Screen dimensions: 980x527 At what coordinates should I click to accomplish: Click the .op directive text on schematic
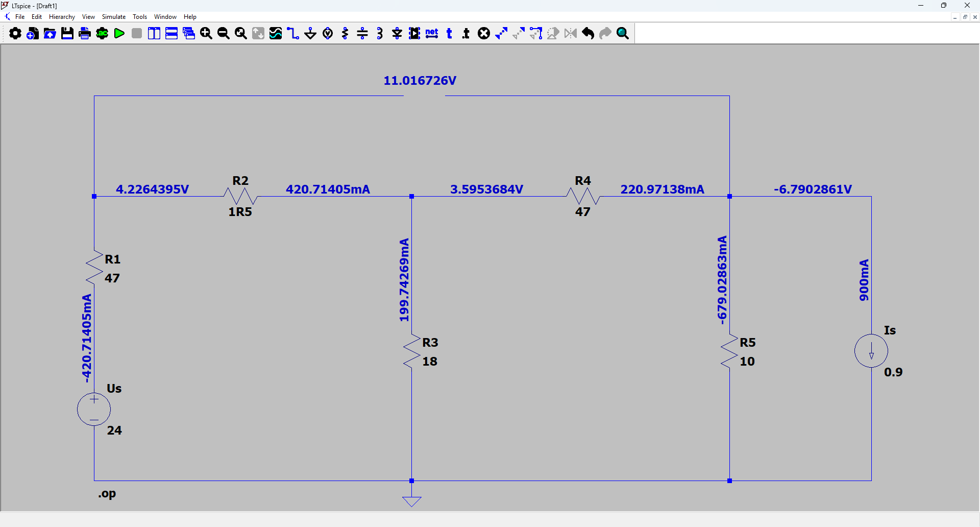point(107,494)
